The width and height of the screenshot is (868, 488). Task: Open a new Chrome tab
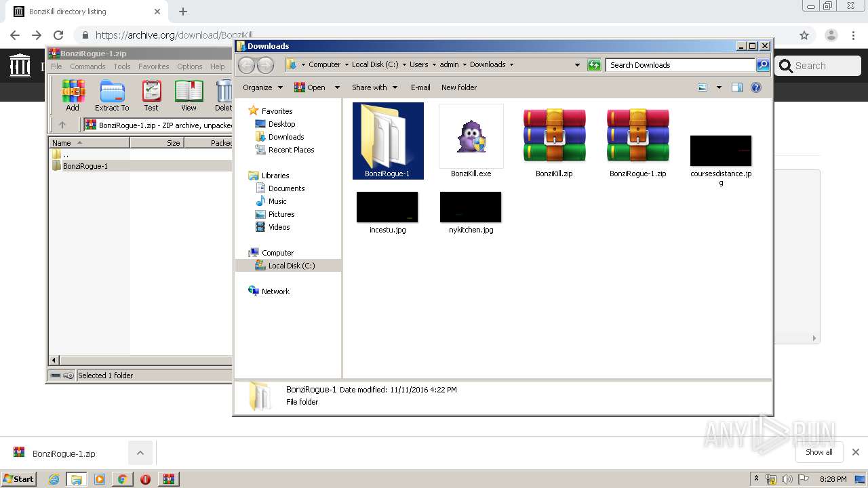tap(183, 12)
